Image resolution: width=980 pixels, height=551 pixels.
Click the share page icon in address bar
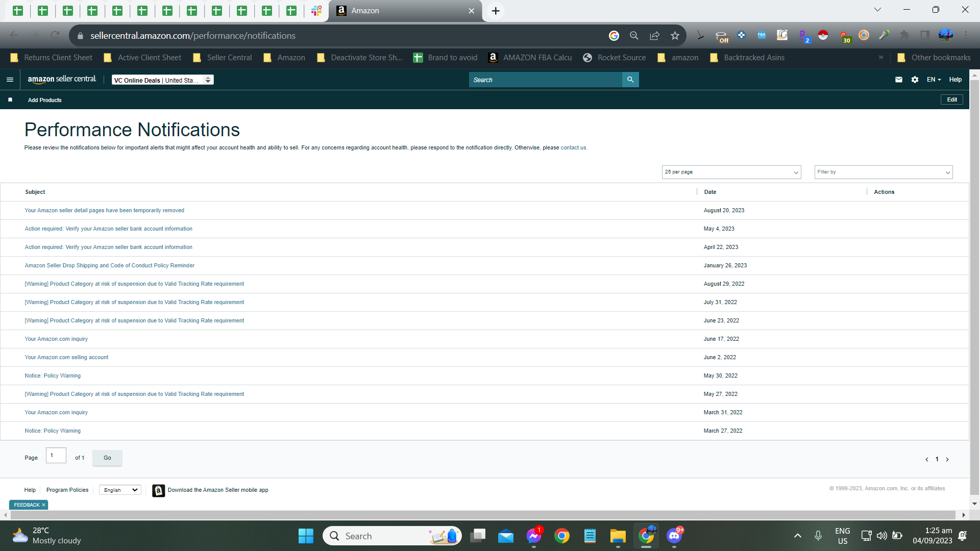click(x=654, y=36)
